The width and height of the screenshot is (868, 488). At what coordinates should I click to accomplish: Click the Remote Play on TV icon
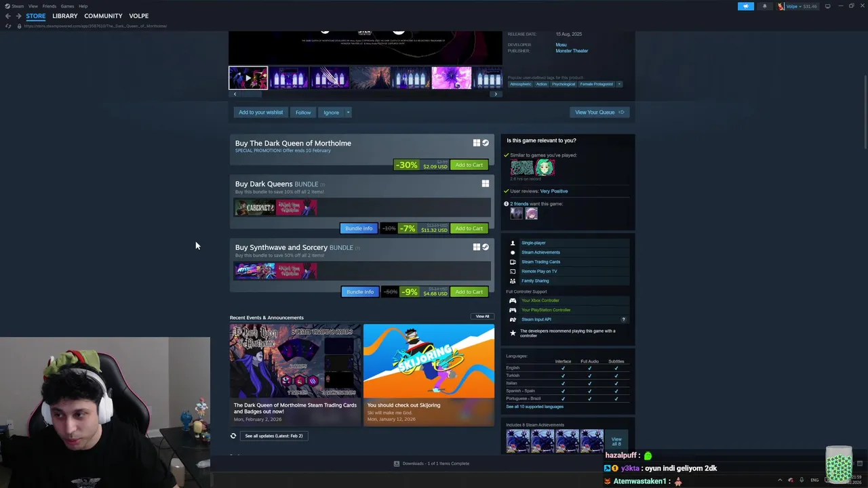[x=513, y=271]
